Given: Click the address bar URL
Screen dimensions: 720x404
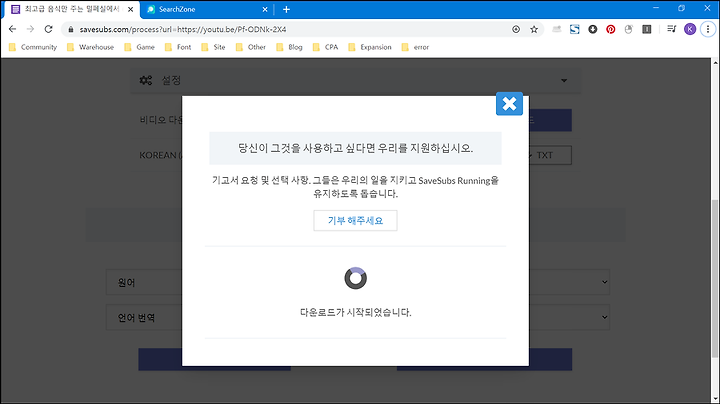Looking at the screenshot, I should tap(183, 29).
